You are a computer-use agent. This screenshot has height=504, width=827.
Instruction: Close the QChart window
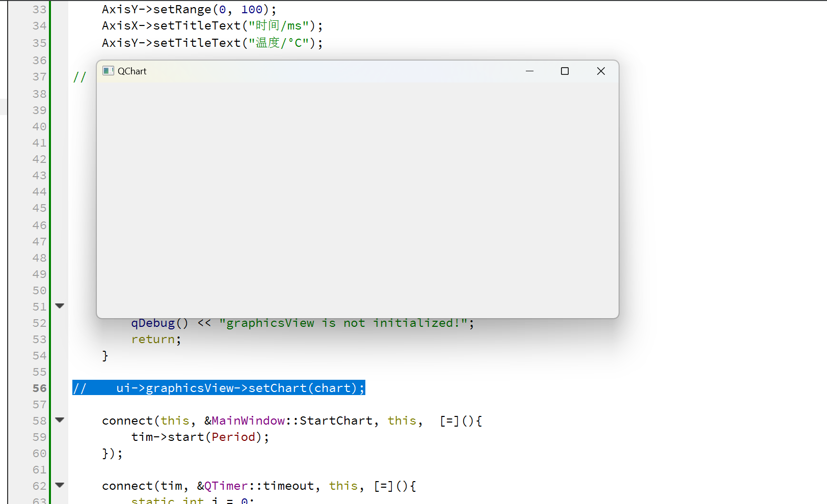tap(601, 71)
